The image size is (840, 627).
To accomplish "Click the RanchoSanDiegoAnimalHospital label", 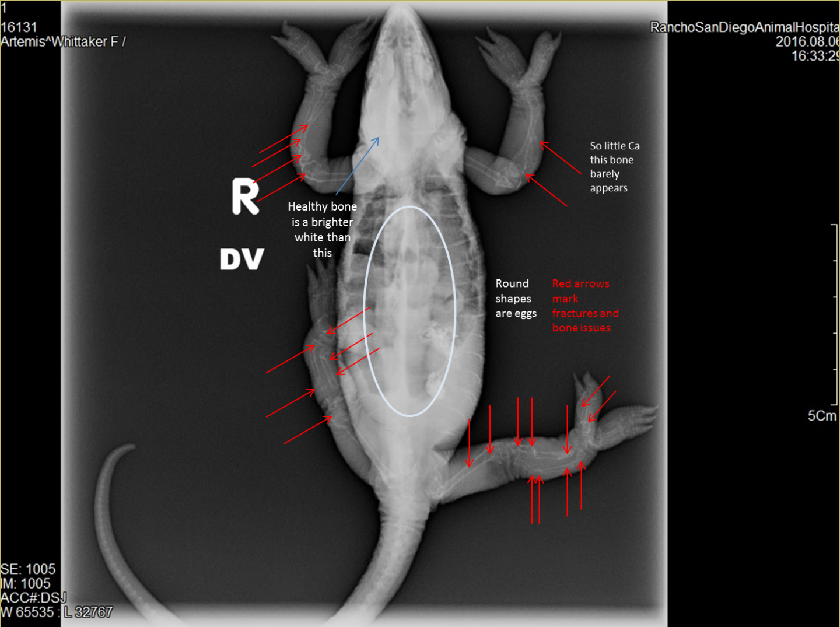I will point(745,27).
